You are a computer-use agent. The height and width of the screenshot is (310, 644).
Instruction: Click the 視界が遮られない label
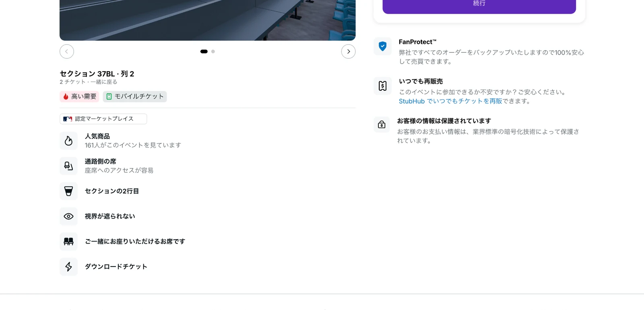point(110,216)
